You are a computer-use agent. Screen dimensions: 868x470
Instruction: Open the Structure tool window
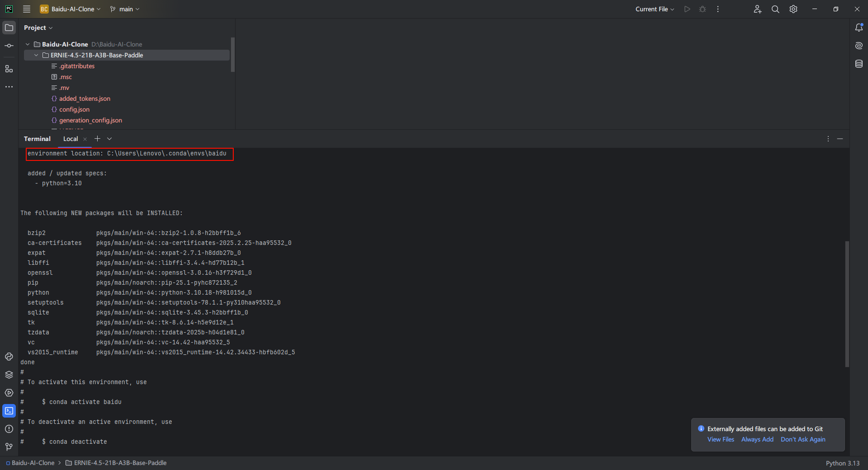pos(9,69)
